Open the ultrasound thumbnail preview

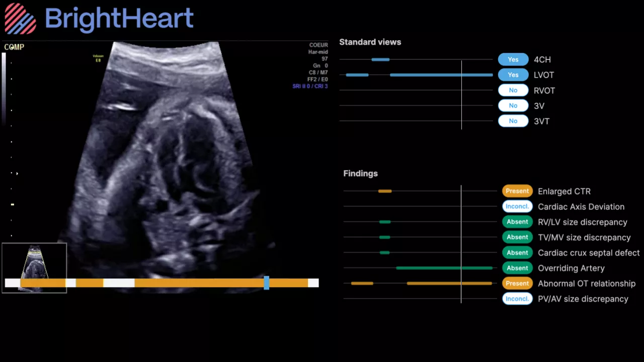(34, 261)
